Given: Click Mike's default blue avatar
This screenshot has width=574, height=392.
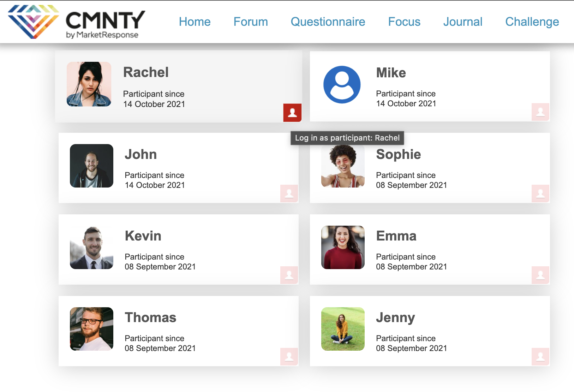Looking at the screenshot, I should tap(342, 85).
